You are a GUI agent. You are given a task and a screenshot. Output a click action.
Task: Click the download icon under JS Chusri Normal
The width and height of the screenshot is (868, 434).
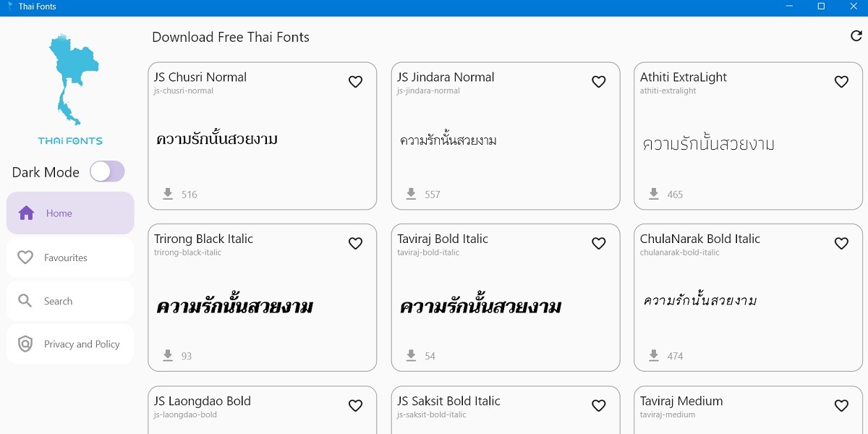click(x=168, y=194)
